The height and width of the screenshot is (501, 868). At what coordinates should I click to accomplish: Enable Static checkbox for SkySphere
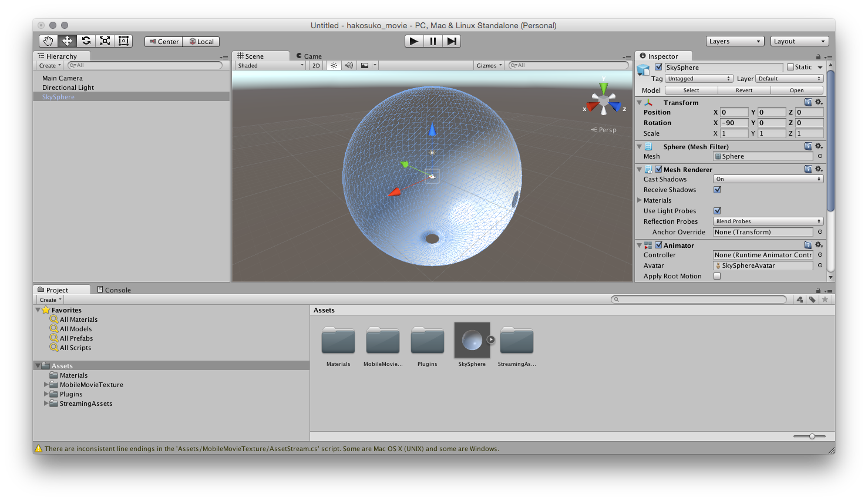790,67
